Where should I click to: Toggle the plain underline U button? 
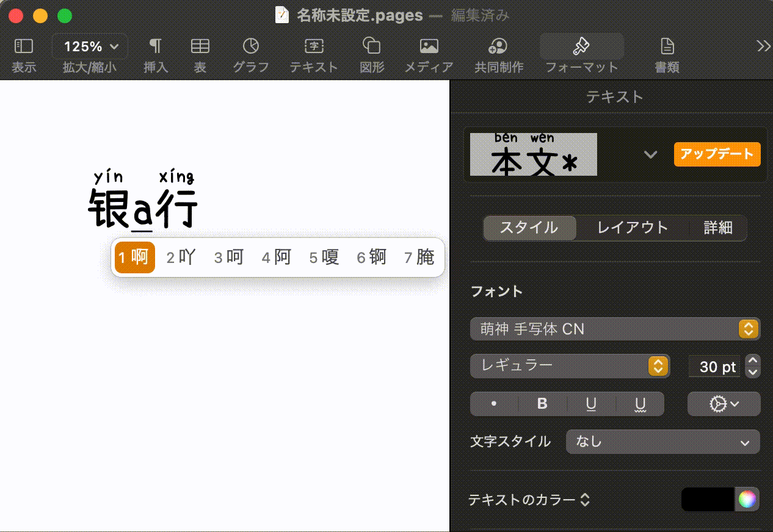click(591, 404)
